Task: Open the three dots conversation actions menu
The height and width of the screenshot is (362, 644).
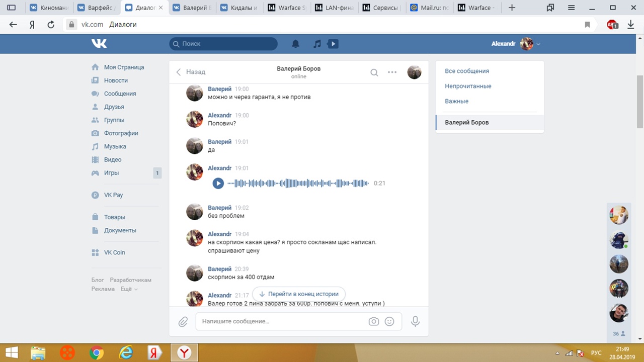Action: (x=392, y=72)
